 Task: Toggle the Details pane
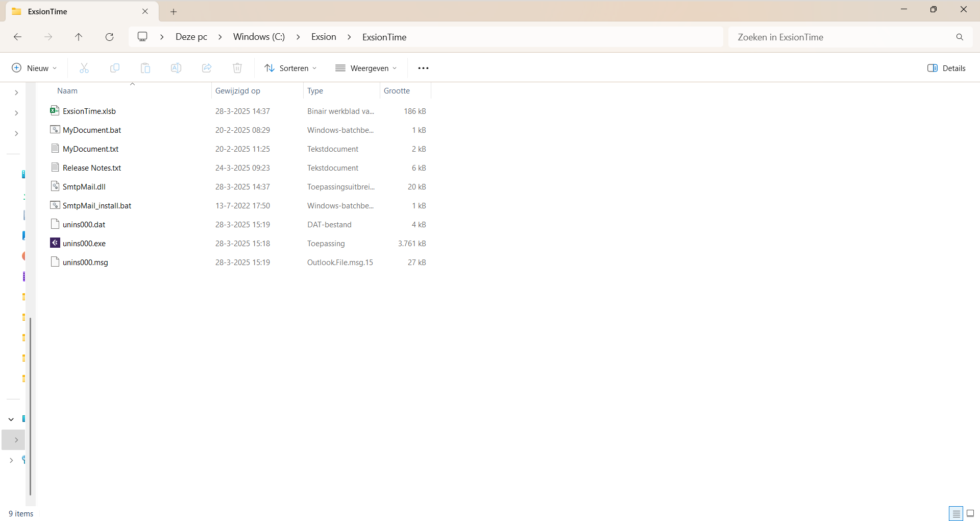[946, 68]
